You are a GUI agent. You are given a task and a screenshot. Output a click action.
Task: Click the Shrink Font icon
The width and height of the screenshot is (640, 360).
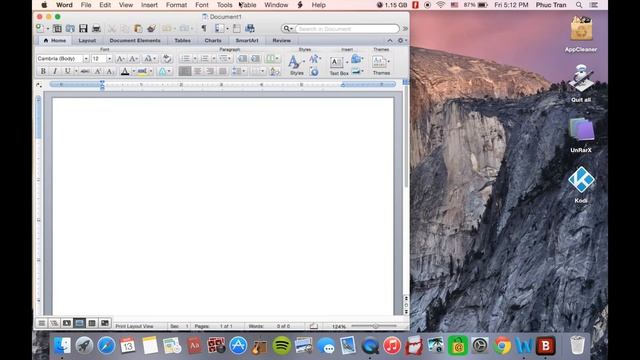133,59
